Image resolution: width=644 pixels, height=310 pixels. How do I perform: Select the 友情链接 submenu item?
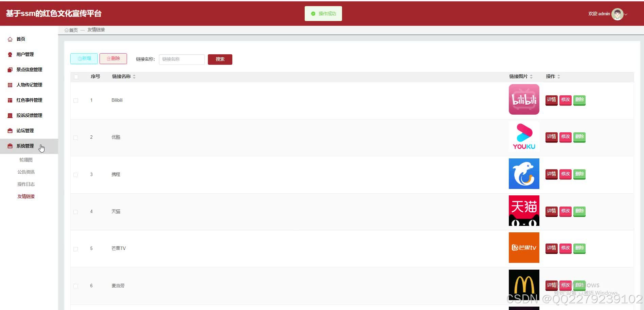click(26, 196)
